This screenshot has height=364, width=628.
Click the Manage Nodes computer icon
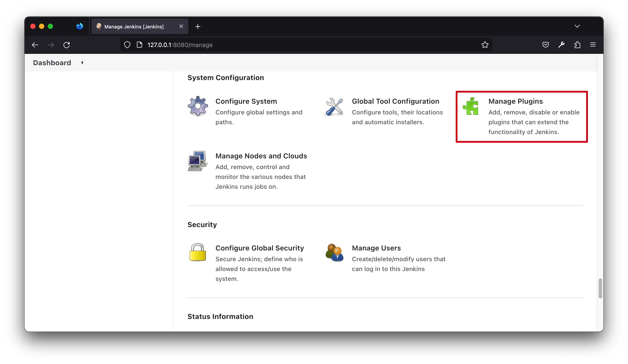click(x=198, y=161)
